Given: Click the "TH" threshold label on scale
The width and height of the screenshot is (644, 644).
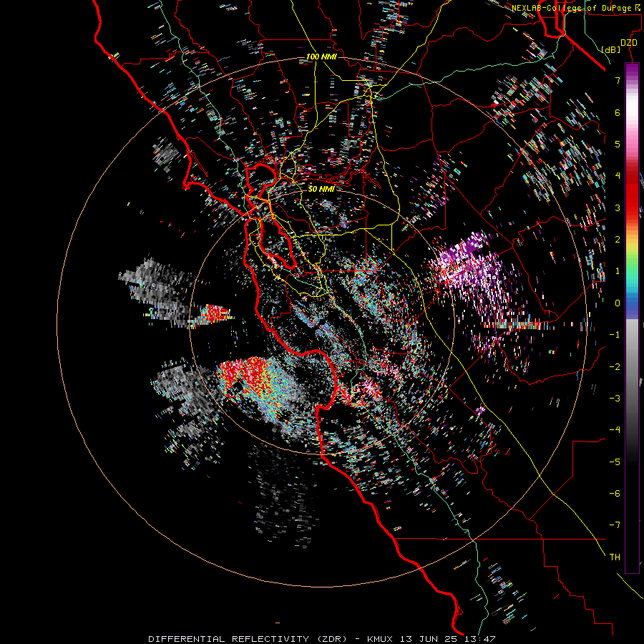Looking at the screenshot, I should click(615, 557).
